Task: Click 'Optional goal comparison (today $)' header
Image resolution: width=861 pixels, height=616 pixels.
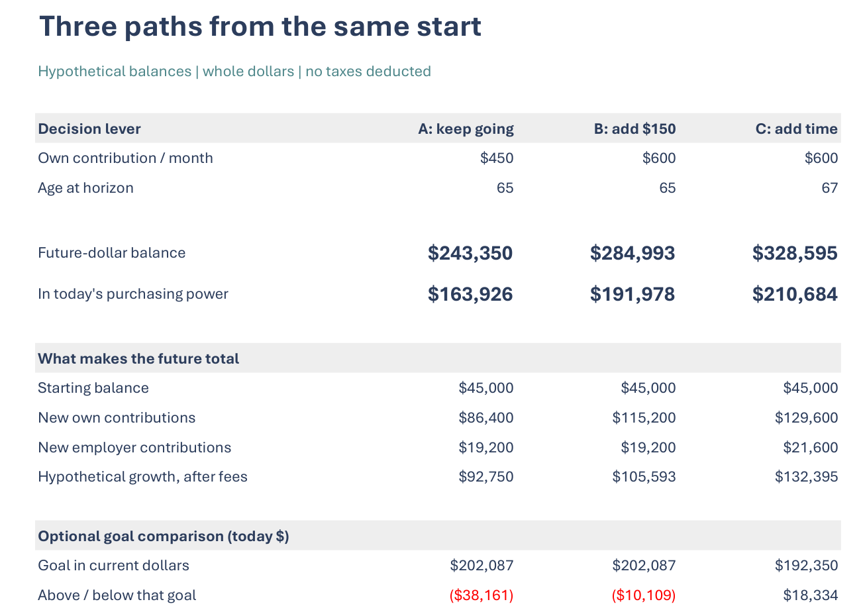Action: point(164,537)
